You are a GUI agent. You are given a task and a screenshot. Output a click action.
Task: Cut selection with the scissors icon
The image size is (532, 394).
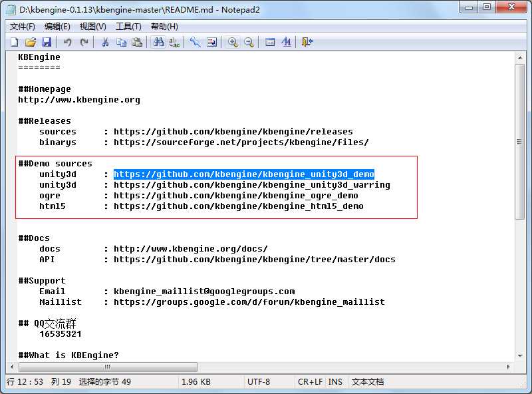[105, 42]
